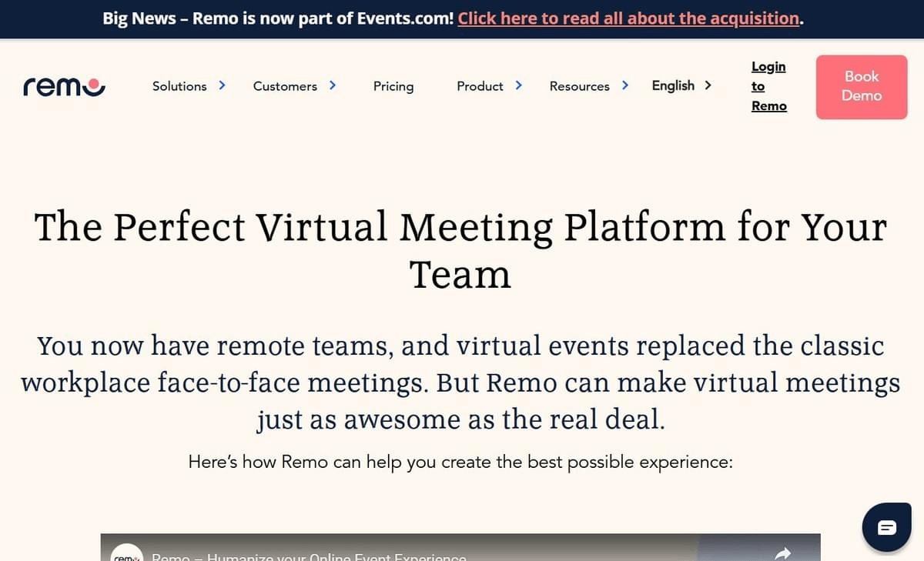Open the Product nav item

pyautogui.click(x=480, y=86)
